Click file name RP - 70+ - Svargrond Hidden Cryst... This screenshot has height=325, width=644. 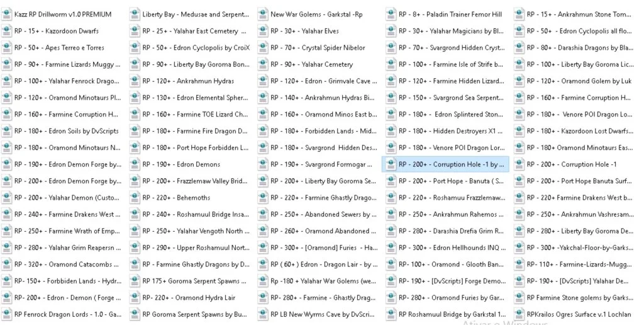point(452,48)
